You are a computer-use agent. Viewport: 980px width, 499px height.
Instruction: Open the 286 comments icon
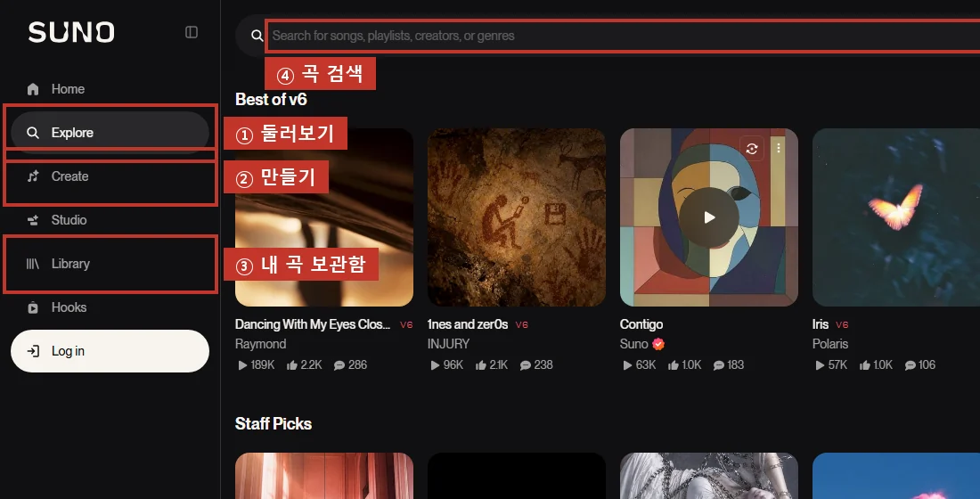(339, 365)
